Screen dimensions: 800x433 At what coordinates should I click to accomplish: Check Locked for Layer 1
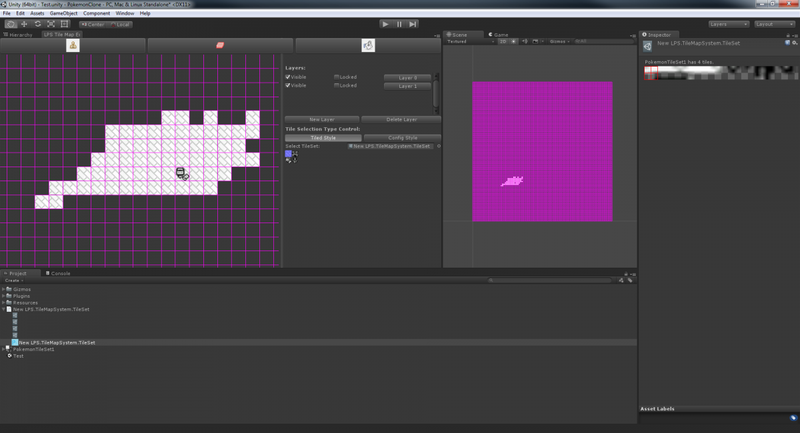pos(336,85)
